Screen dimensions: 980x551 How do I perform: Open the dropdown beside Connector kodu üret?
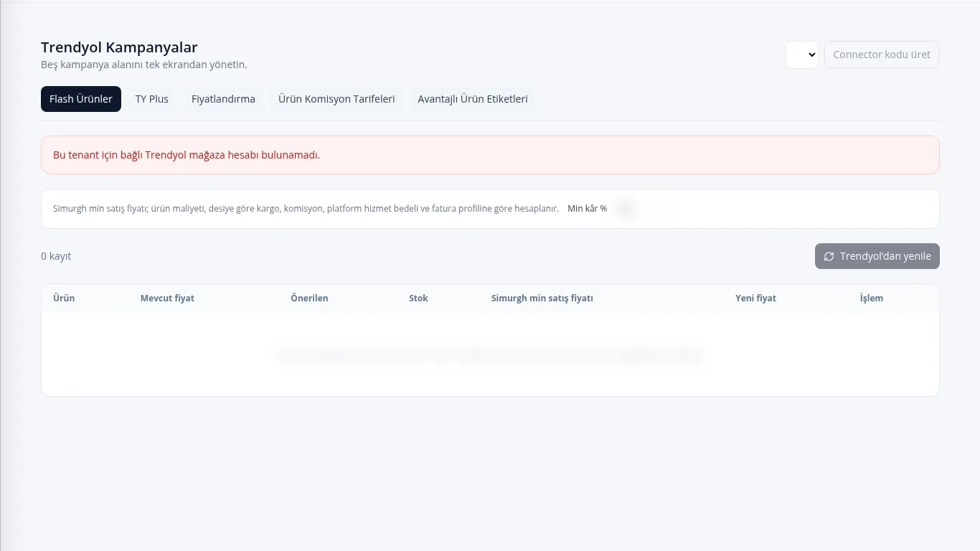pyautogui.click(x=802, y=55)
